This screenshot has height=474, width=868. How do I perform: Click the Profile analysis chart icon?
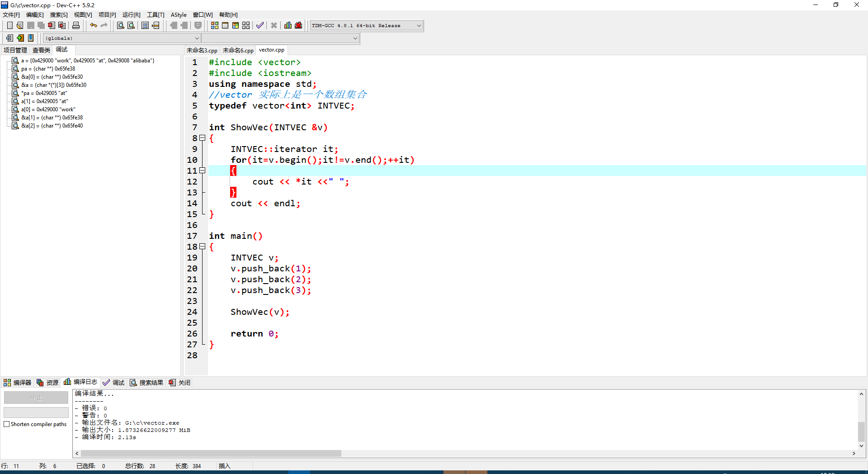pos(288,25)
